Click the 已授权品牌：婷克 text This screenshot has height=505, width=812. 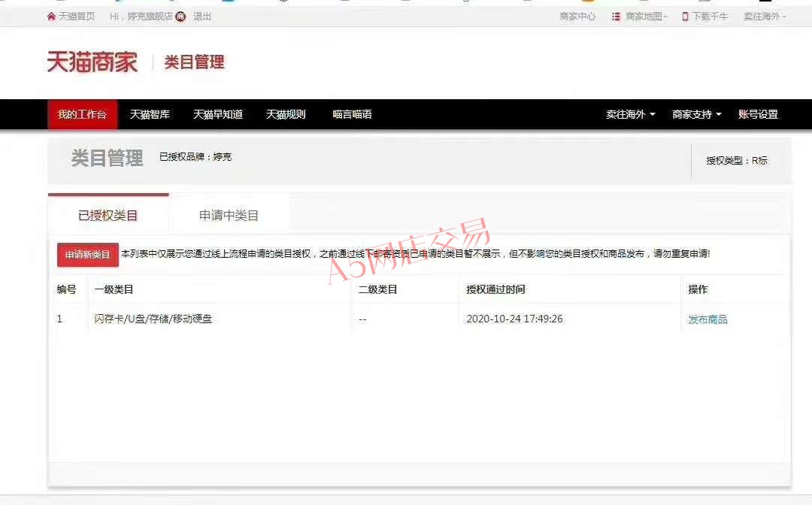[x=195, y=157]
